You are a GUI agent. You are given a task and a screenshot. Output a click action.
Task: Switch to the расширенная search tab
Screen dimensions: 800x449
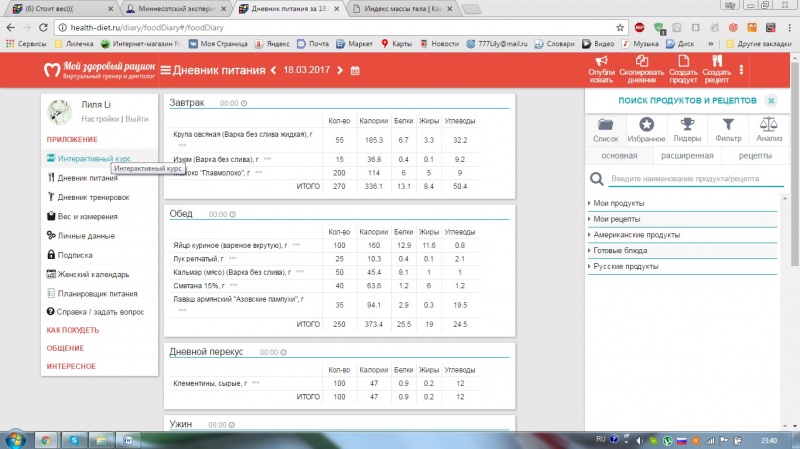pos(685,155)
